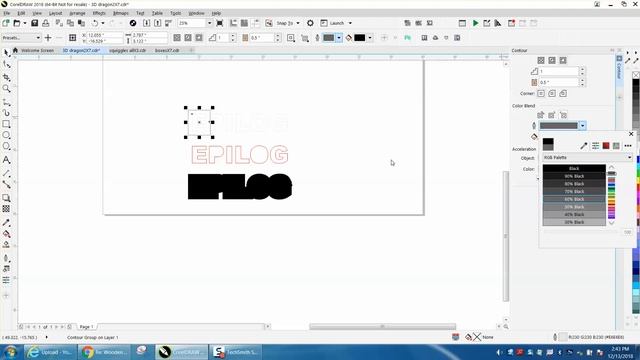Choose Outside Contour in the docker

(563, 60)
